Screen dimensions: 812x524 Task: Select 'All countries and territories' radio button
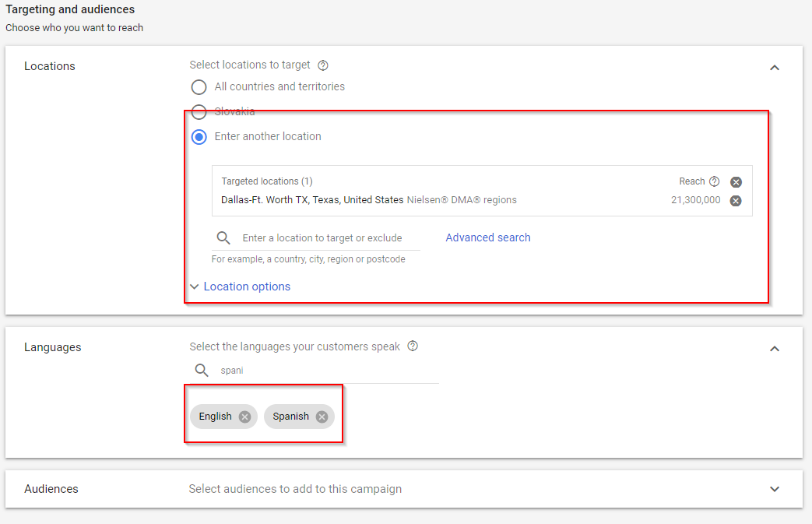[x=199, y=86]
